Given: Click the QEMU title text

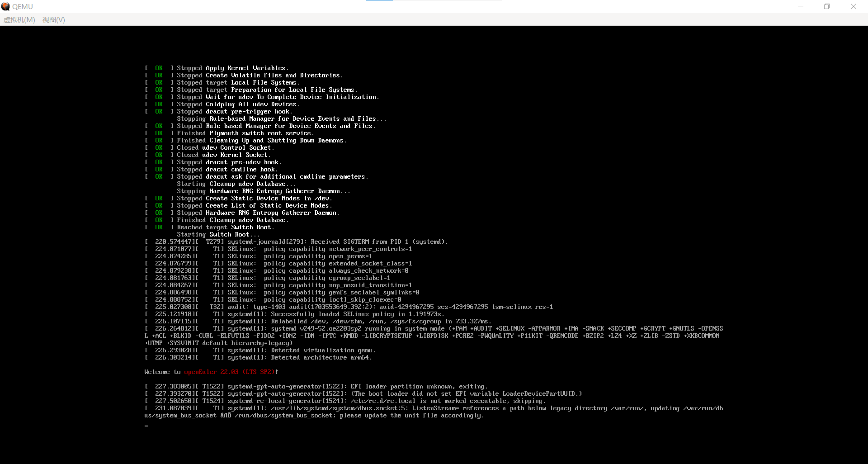Looking at the screenshot, I should tap(23, 7).
